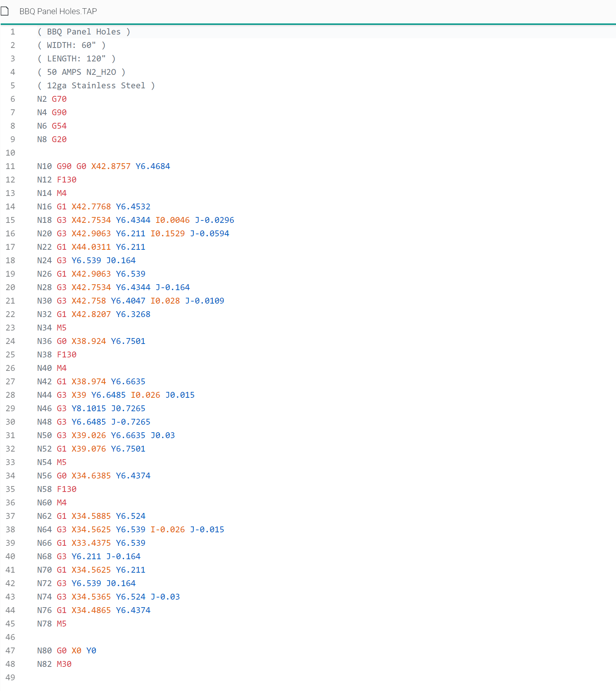616x691 pixels.
Task: Click J-0.7265 on line N48
Action: [131, 422]
